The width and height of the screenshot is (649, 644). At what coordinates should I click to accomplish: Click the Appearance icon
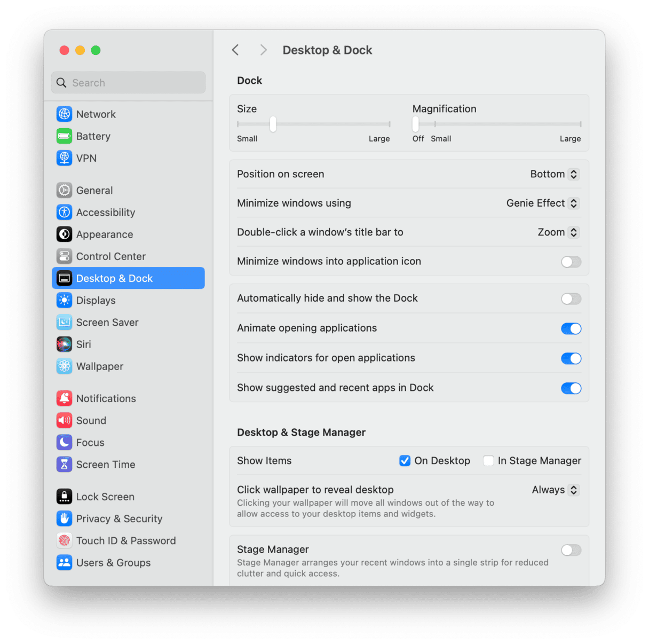[x=64, y=234]
